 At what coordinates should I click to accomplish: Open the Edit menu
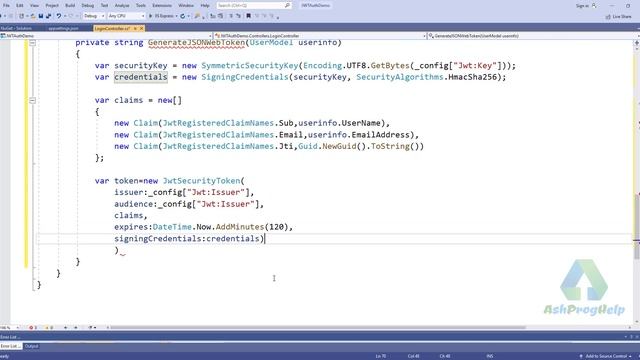[20, 5]
